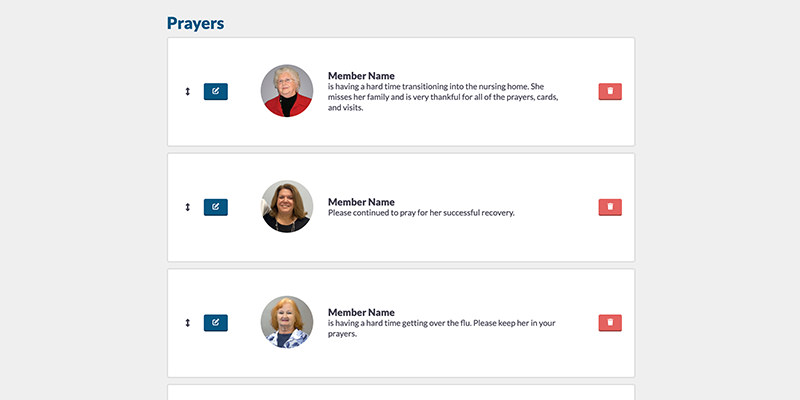Viewport: 800px width, 400px height.
Task: Click the reorder arrows on nursing home prayer
Action: pyautogui.click(x=187, y=92)
